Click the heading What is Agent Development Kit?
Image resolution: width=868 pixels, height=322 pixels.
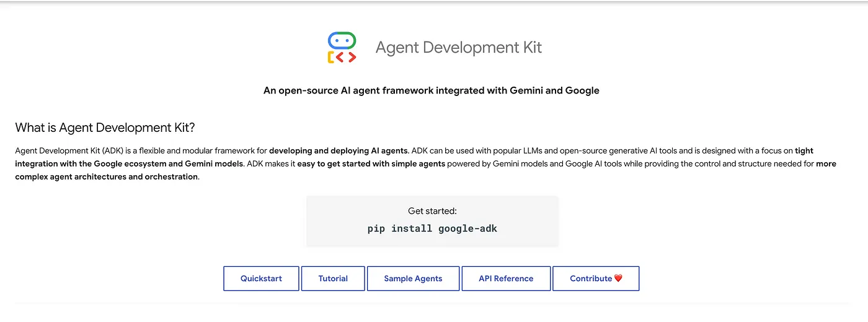[105, 128]
